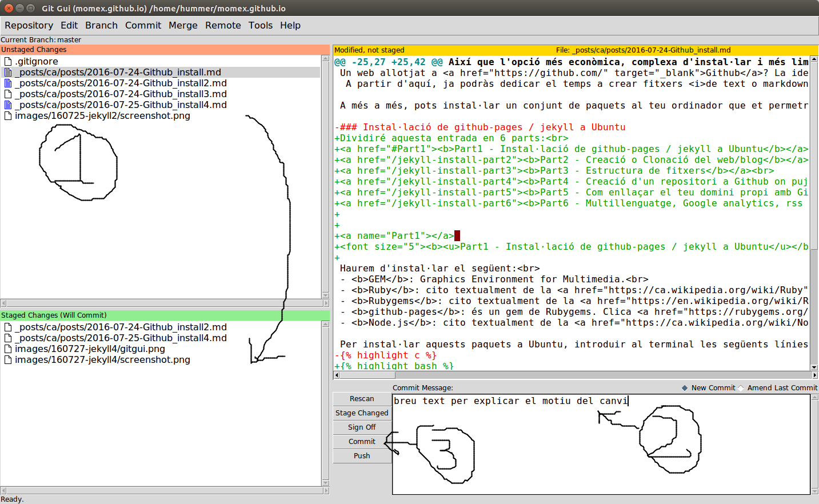Open the Repository menu
This screenshot has height=504, width=819.
click(x=29, y=25)
